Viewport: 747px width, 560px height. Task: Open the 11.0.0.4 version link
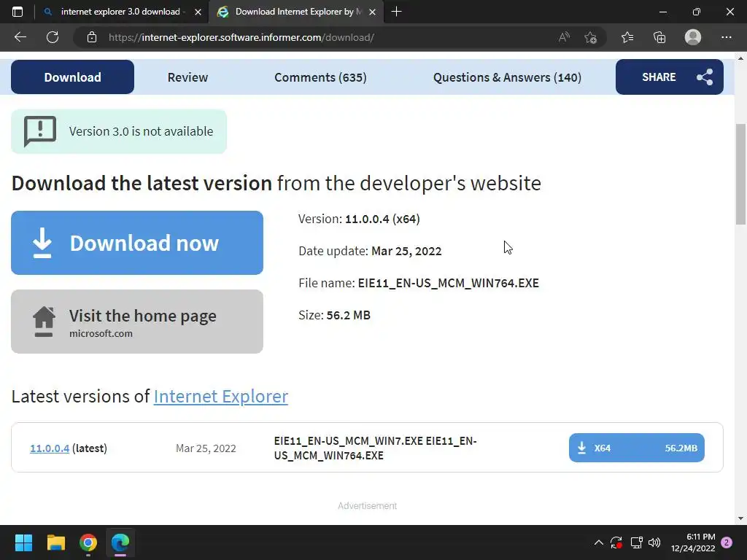point(50,448)
